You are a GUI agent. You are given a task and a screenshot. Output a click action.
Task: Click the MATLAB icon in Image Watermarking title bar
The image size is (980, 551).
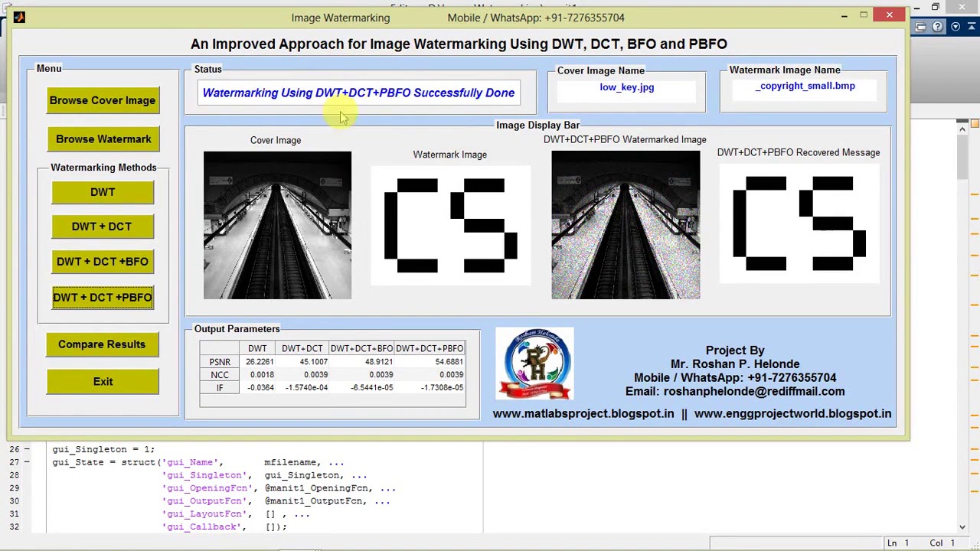19,17
